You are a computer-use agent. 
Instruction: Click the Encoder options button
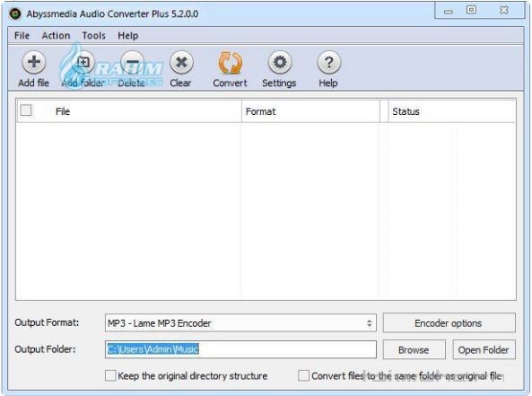tap(449, 323)
